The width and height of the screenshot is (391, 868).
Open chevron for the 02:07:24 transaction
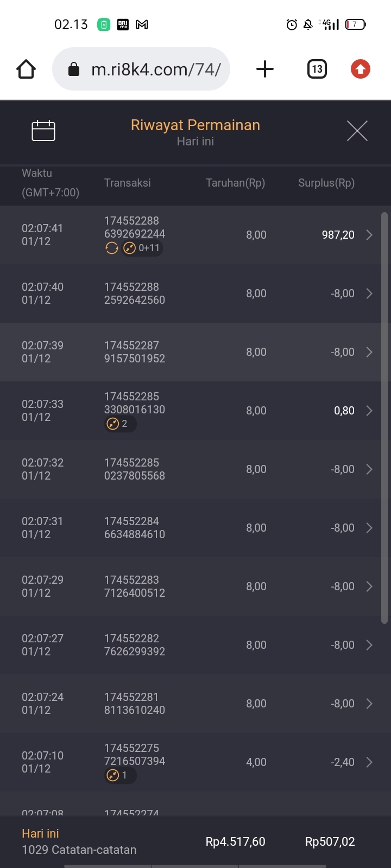369,704
